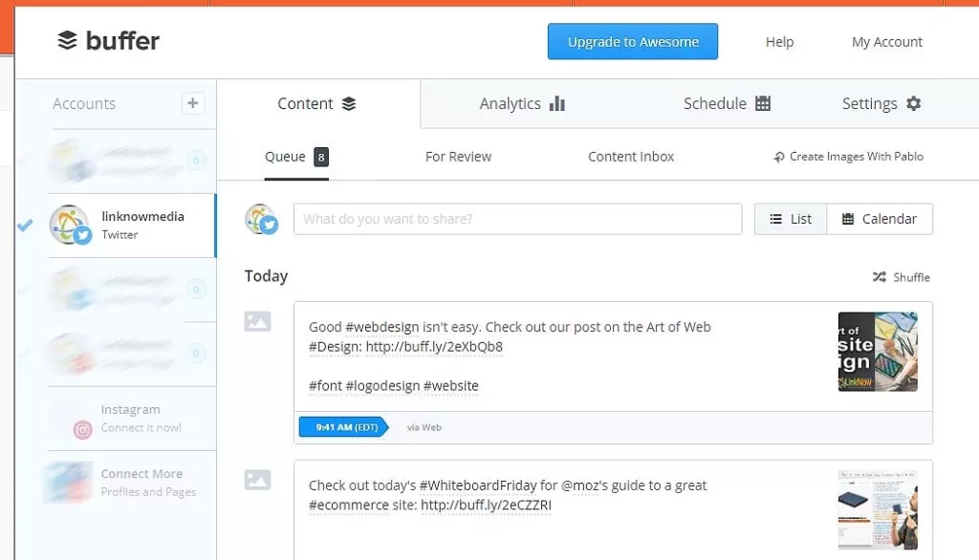This screenshot has width=979, height=560.
Task: Click Instagram Connect it now
Action: [x=132, y=419]
